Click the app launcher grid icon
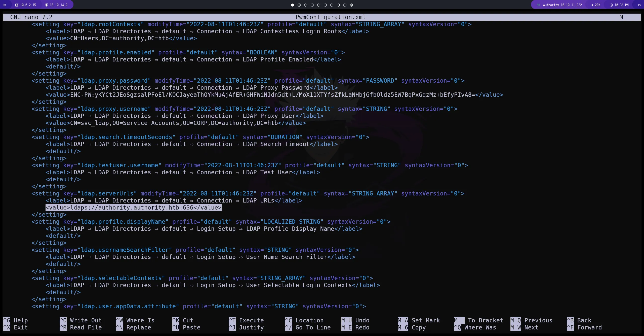Image resolution: width=644 pixels, height=336 pixels. tap(5, 5)
